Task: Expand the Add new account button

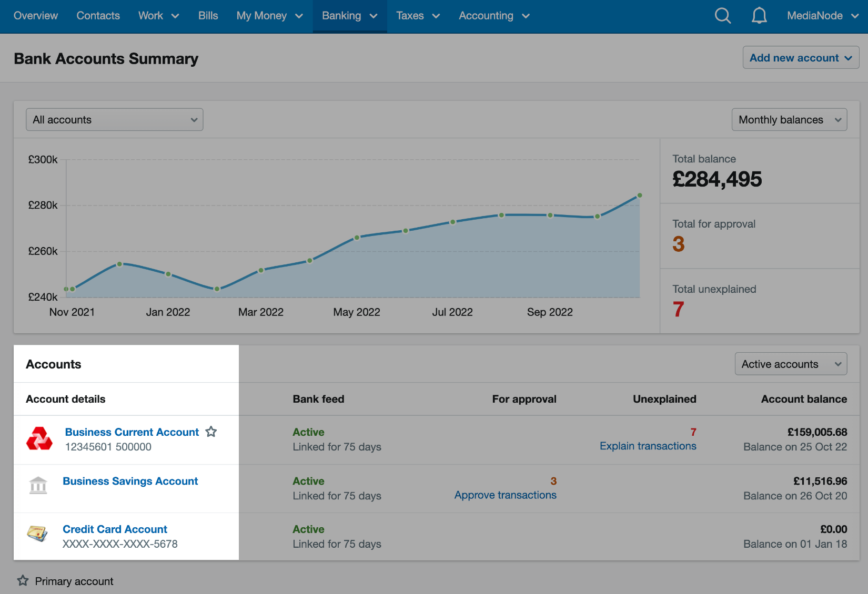Action: point(800,58)
